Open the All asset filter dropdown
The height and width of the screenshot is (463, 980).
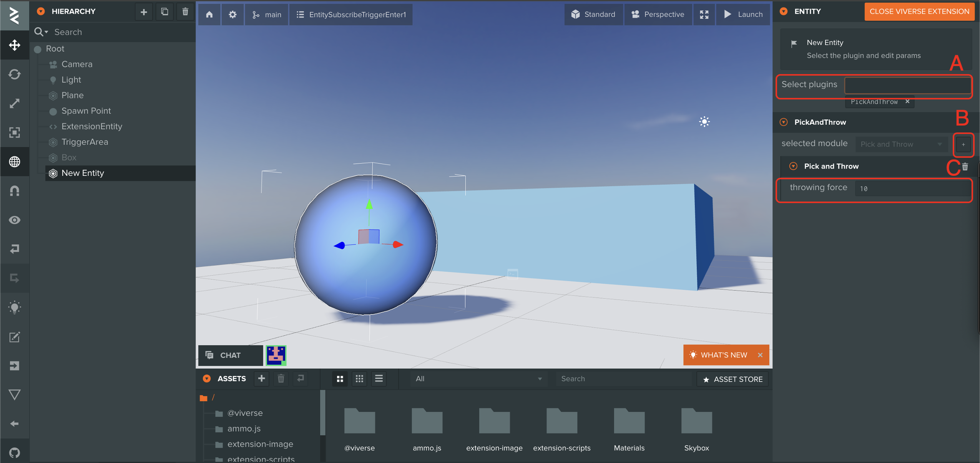coord(478,379)
